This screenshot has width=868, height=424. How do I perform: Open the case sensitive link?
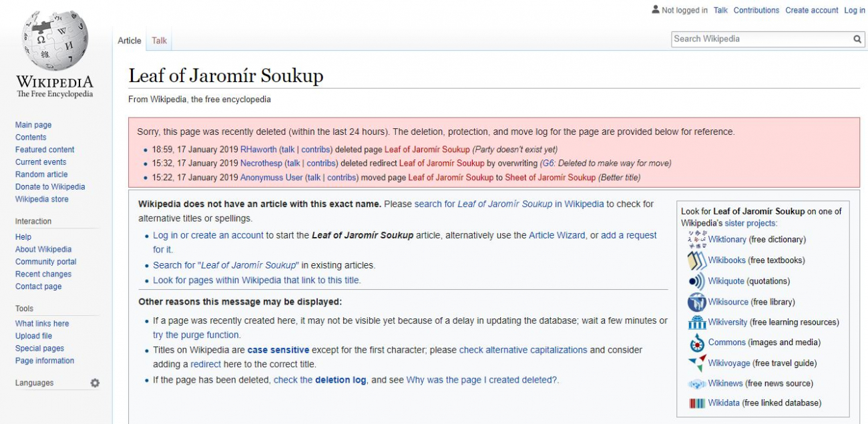click(x=278, y=350)
